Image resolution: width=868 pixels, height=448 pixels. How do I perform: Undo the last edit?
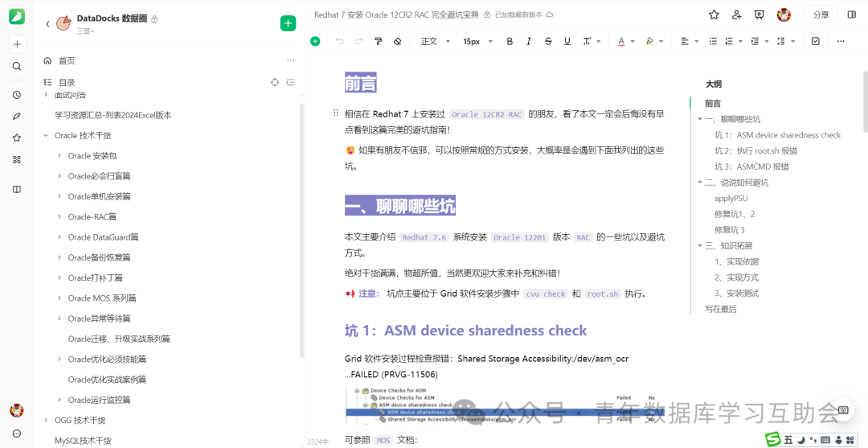point(340,41)
